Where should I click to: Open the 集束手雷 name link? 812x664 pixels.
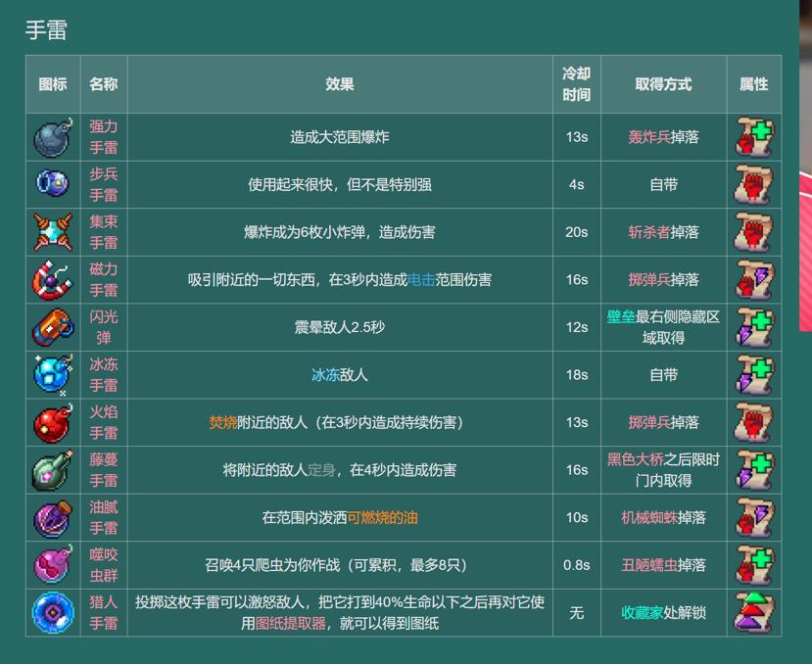(x=104, y=232)
